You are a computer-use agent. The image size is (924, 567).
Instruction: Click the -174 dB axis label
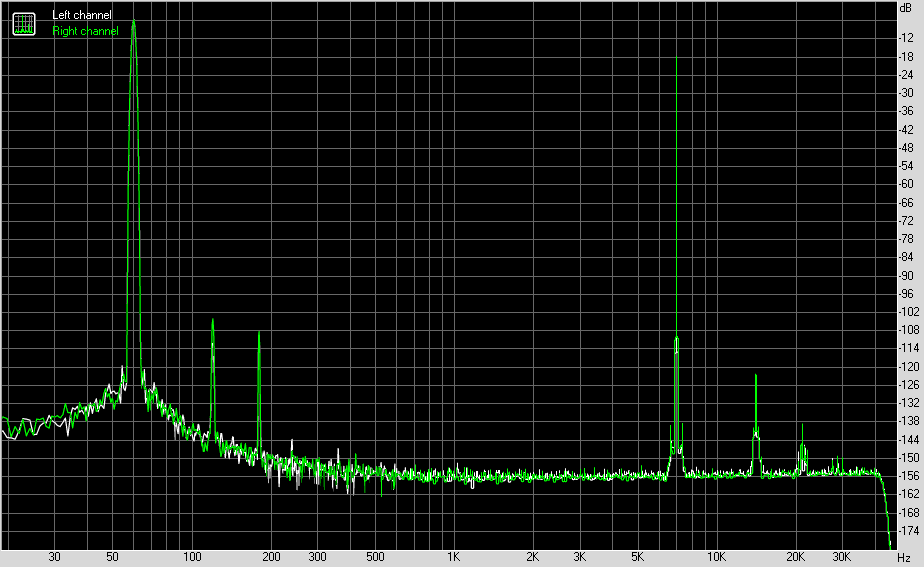point(908,531)
